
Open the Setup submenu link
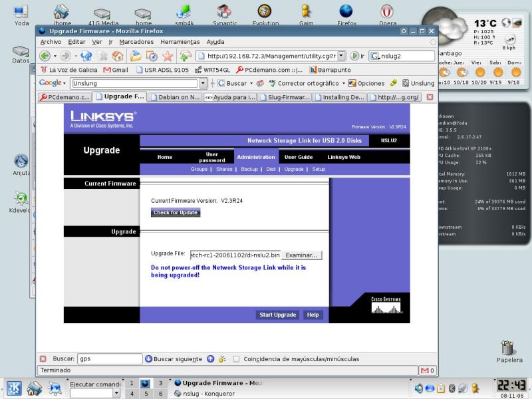pos(319,169)
